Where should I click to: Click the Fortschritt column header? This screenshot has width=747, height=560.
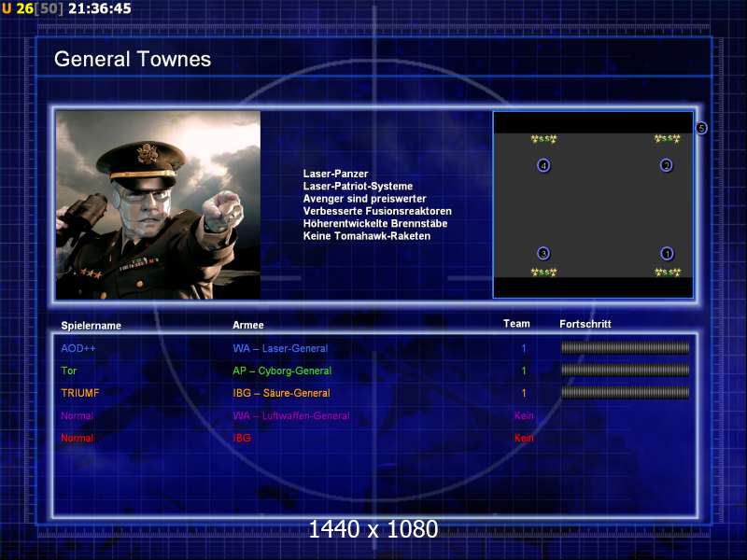[x=585, y=324]
